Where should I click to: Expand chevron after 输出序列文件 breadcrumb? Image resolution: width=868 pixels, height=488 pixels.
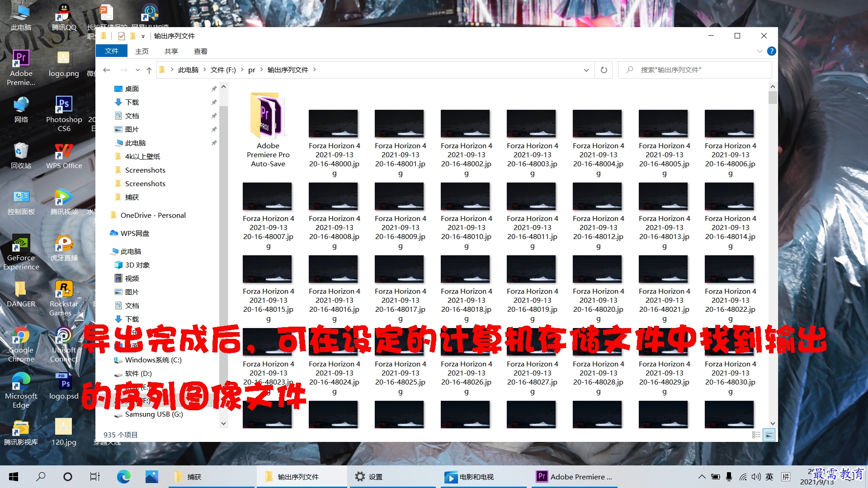pyautogui.click(x=315, y=70)
